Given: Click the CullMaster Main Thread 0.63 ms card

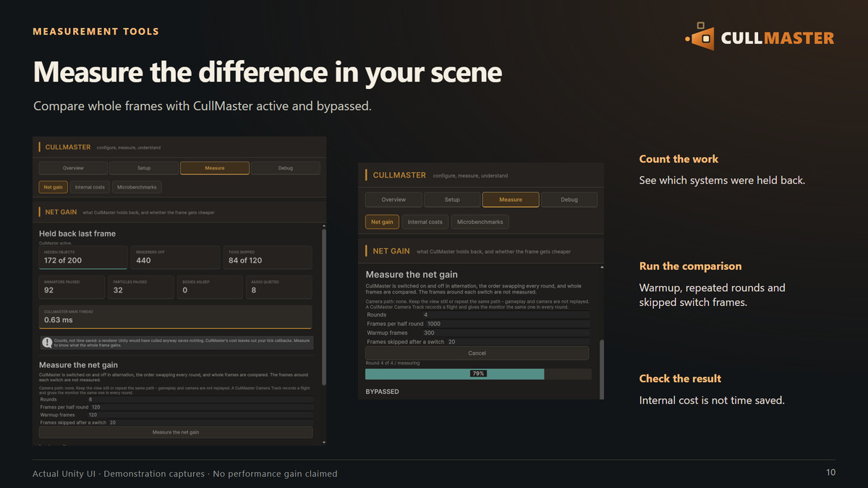Looking at the screenshot, I should coord(176,317).
